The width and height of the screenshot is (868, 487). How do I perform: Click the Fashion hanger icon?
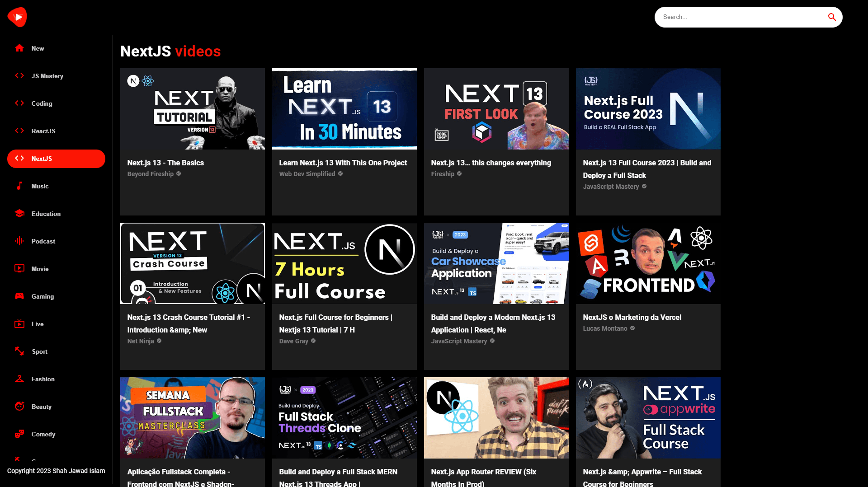tap(19, 379)
